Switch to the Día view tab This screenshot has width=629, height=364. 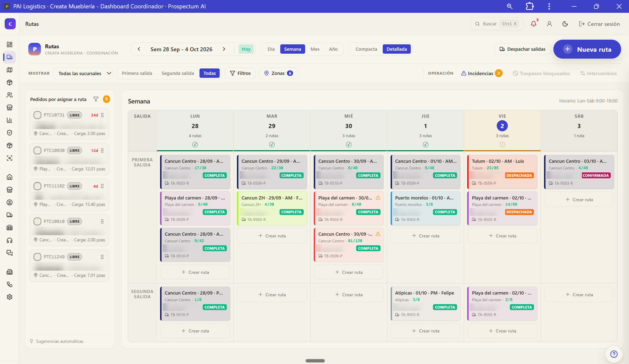tap(271, 49)
